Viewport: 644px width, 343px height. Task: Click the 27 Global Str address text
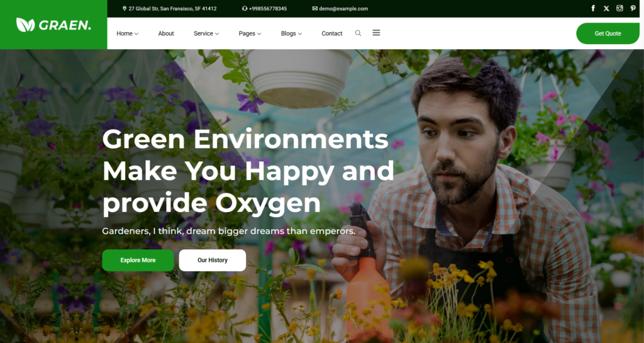click(x=172, y=9)
